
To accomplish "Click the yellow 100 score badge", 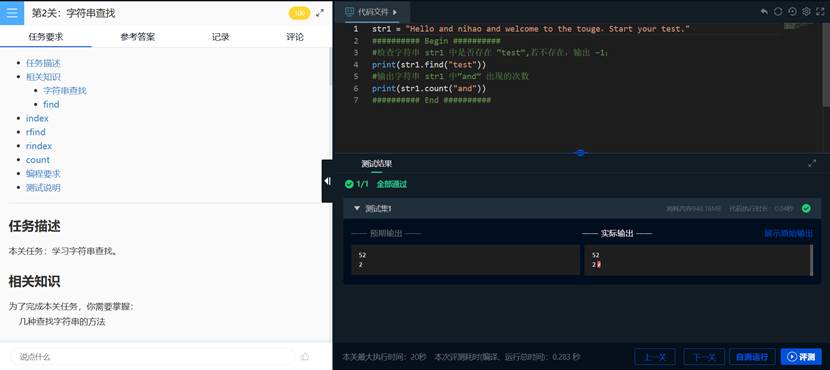I will tap(299, 13).
